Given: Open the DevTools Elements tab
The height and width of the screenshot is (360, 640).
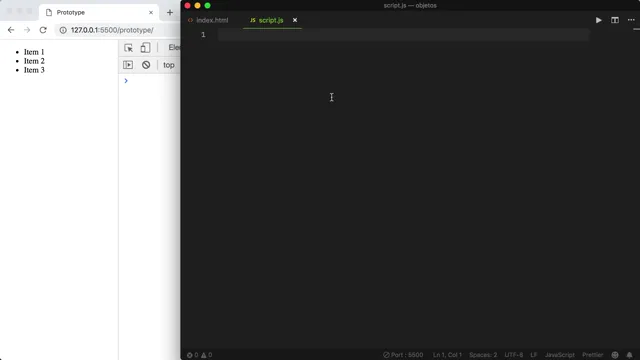Looking at the screenshot, I should tap(174, 47).
